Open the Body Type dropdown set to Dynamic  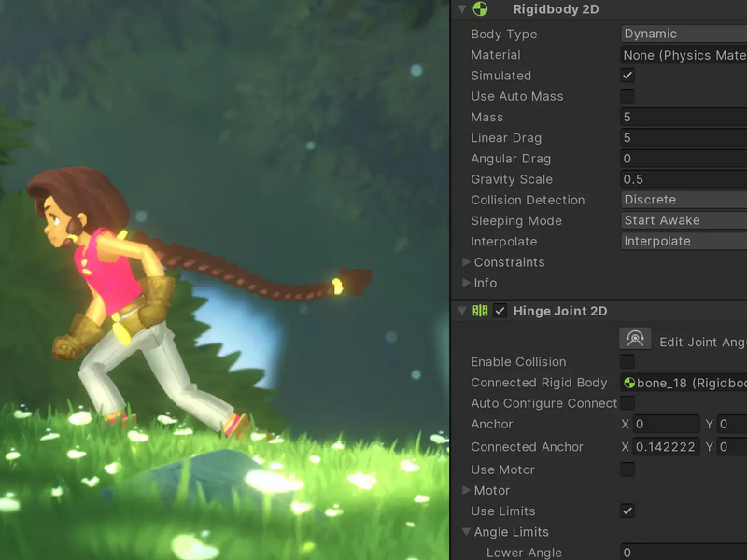pos(684,34)
